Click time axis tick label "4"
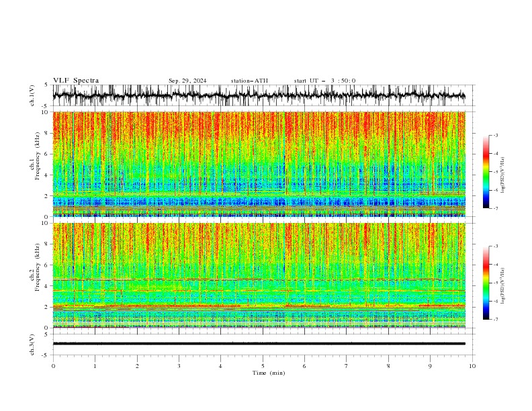This screenshot has width=532, height=411. 220,366
